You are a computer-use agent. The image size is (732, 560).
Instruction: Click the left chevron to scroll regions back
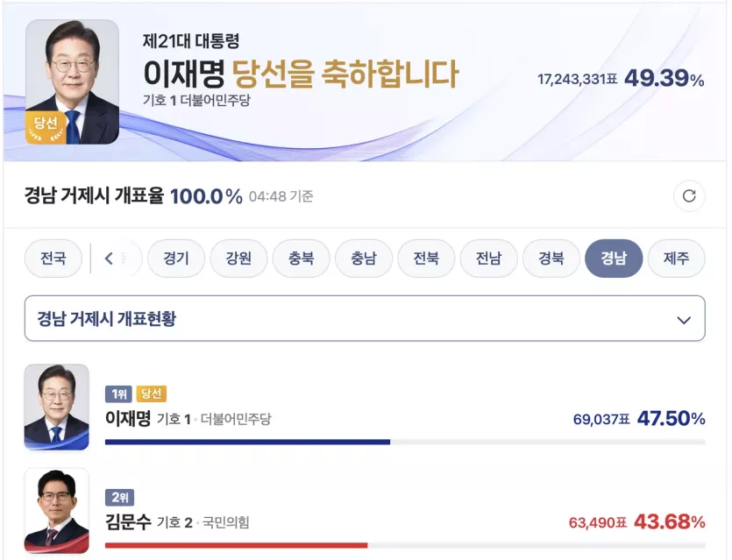pos(109,258)
